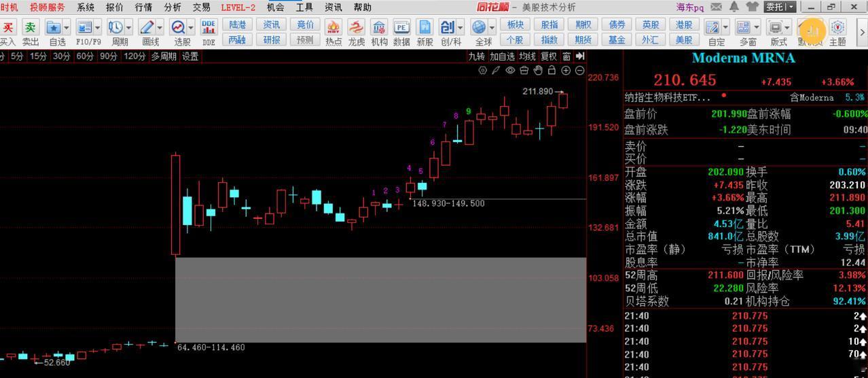This screenshot has height=378, width=868.
Task: Open the 数据 PE data icon
Action: [401, 27]
